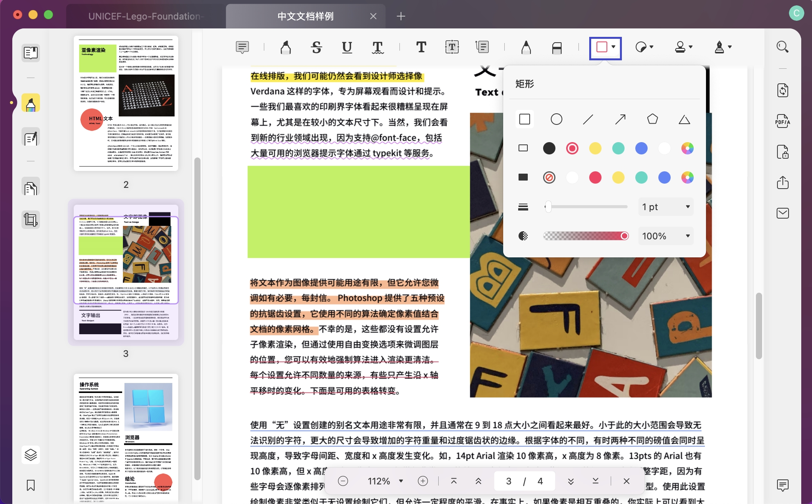Open a new tab
The height and width of the screenshot is (504, 812).
coord(401,16)
